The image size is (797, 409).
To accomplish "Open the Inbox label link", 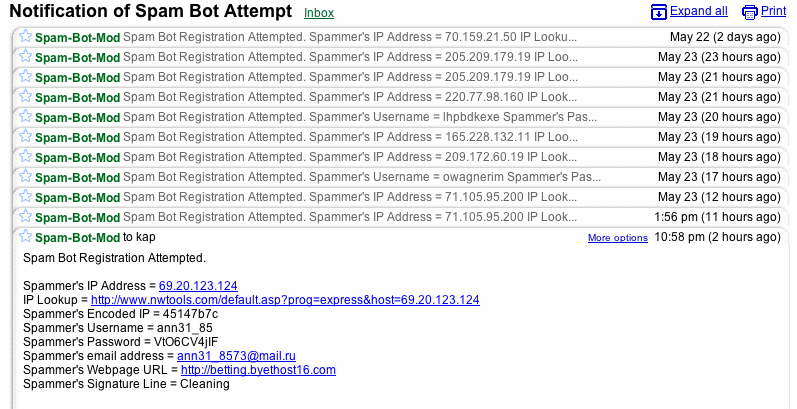I will [319, 14].
